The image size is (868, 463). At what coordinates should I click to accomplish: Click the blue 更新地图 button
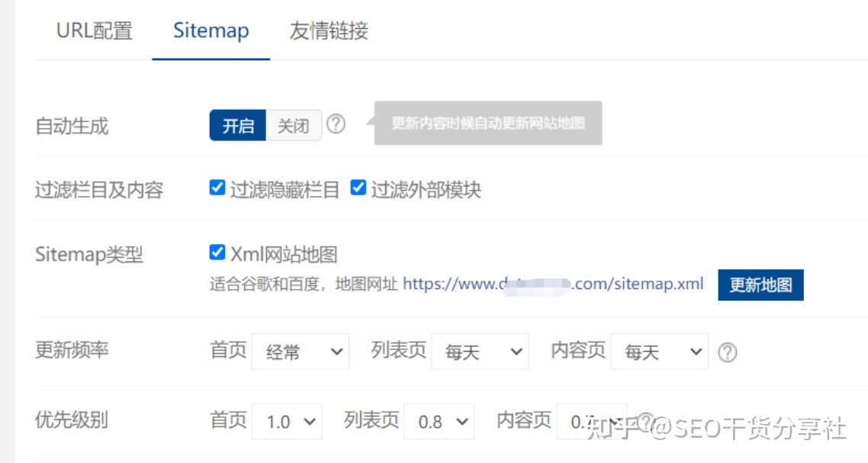click(x=760, y=285)
